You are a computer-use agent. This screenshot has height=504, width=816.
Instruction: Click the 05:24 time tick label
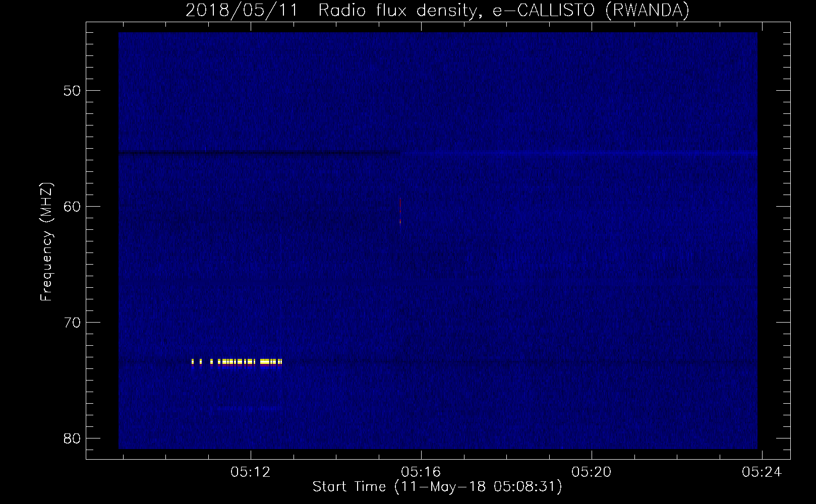(762, 472)
